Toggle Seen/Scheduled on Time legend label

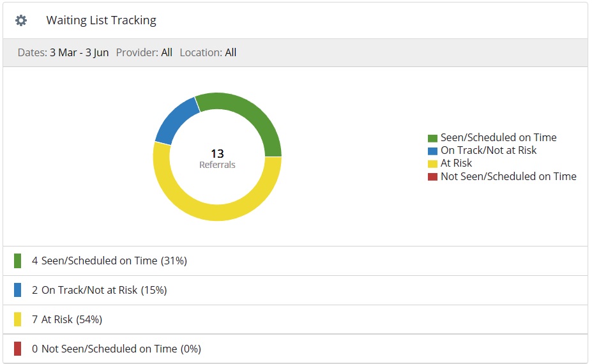coord(498,137)
